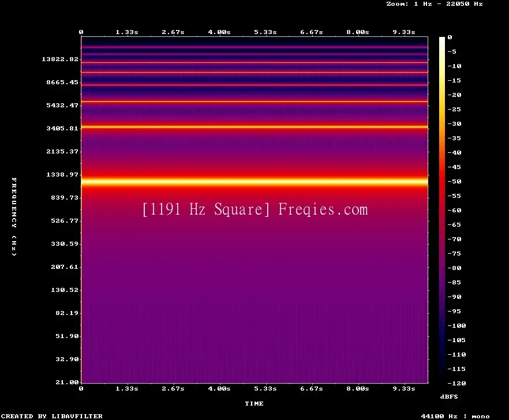The height and width of the screenshot is (420, 509).
Task: Select the "-30" dBFS scale label
Action: pyautogui.click(x=454, y=123)
